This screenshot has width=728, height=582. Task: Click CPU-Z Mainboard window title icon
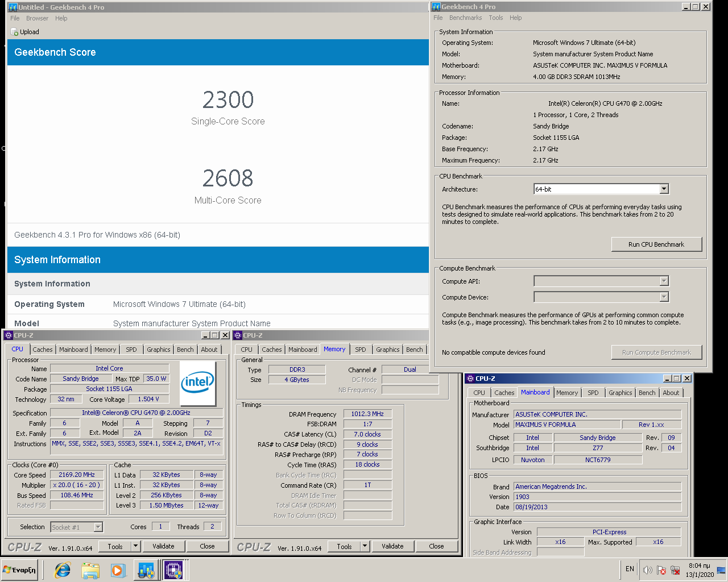470,379
